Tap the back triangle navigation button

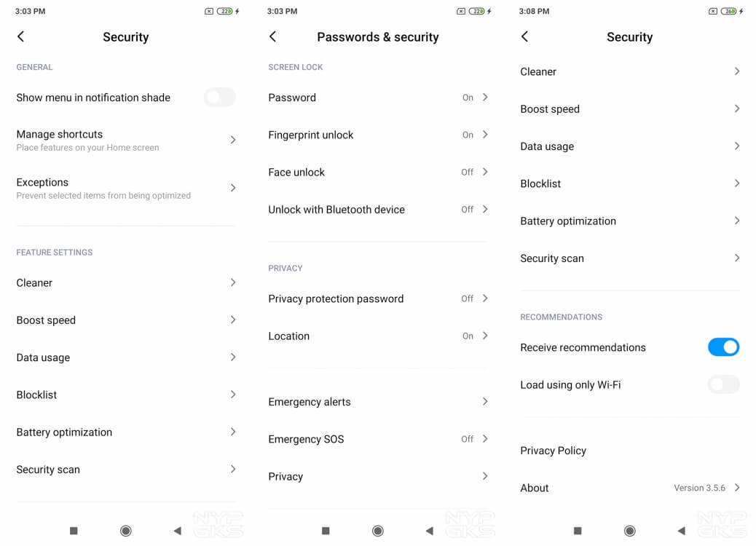[176, 531]
